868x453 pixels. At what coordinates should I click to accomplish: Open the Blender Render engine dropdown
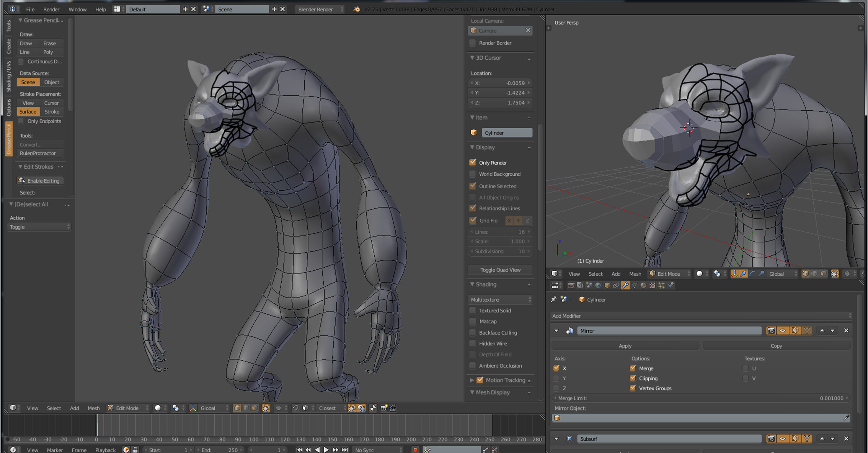tap(320, 9)
